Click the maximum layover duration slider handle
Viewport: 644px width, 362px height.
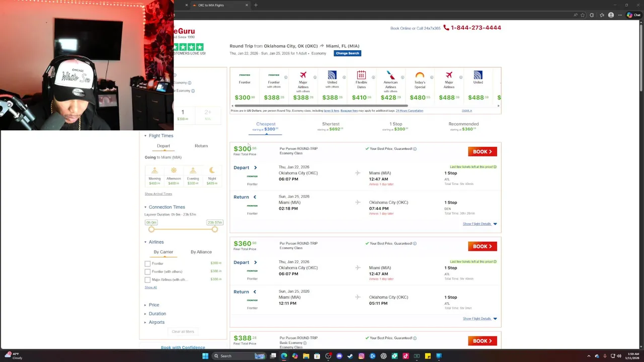(215, 229)
